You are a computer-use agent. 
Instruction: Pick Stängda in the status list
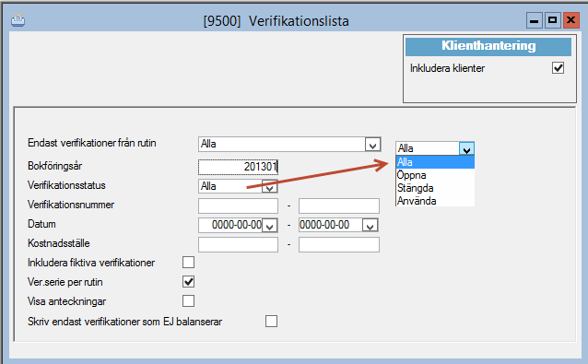[x=435, y=188]
